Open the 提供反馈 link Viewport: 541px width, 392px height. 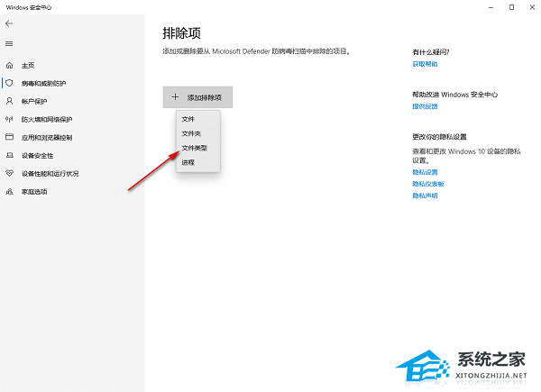coord(425,106)
